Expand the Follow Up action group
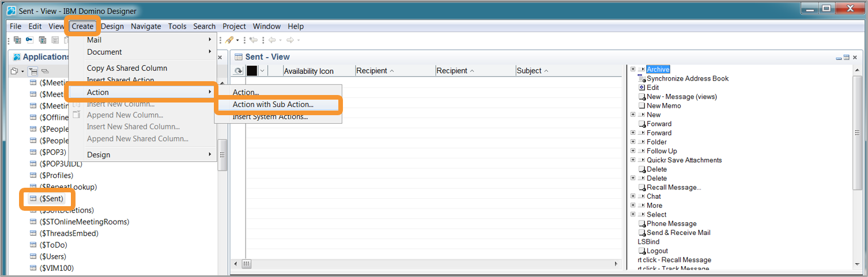Screen dimensions: 868x277 pos(633,151)
